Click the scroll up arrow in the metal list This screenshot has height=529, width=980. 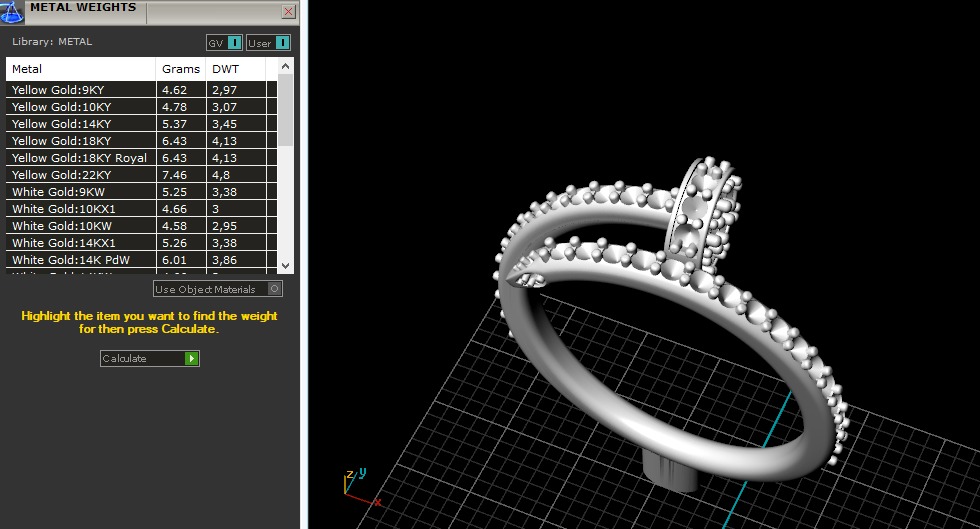point(286,66)
